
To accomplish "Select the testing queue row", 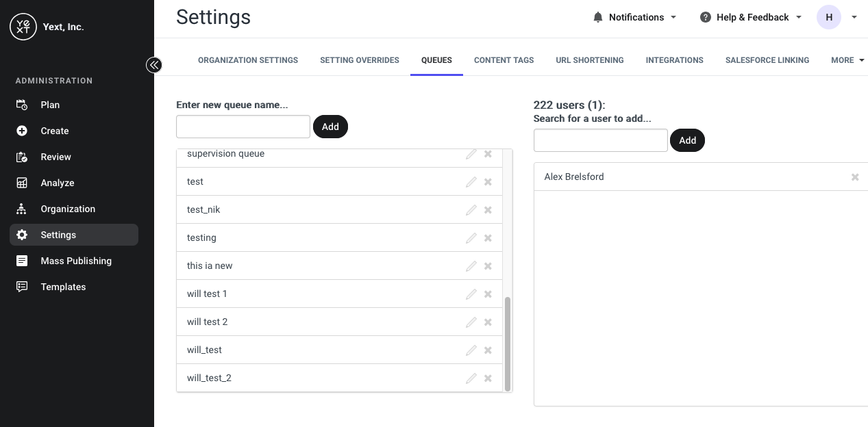I will (340, 238).
